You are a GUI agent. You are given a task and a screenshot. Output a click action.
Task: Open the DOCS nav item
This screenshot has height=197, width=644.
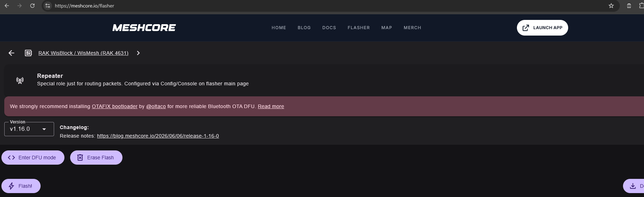pyautogui.click(x=329, y=28)
